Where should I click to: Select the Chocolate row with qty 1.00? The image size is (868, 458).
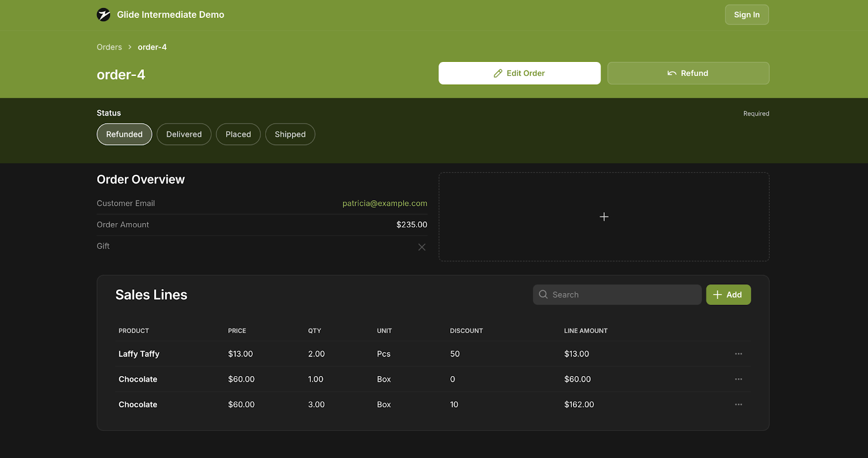point(433,379)
